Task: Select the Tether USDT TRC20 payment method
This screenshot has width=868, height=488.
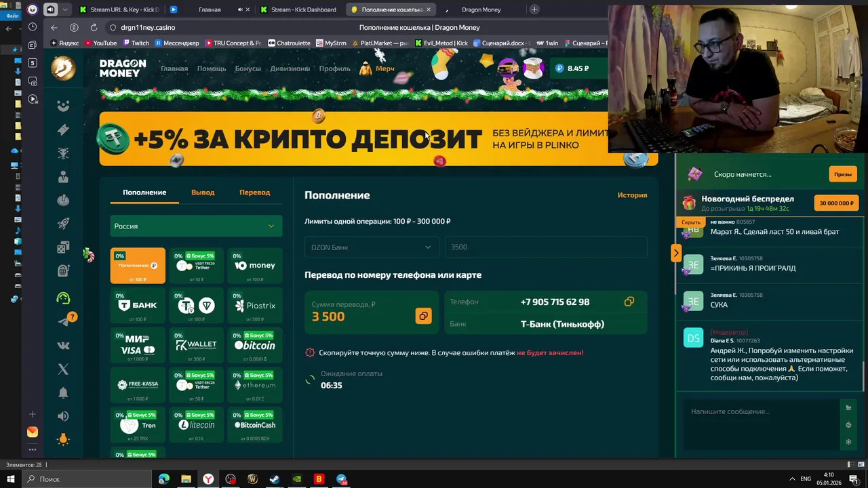Action: [x=196, y=266]
